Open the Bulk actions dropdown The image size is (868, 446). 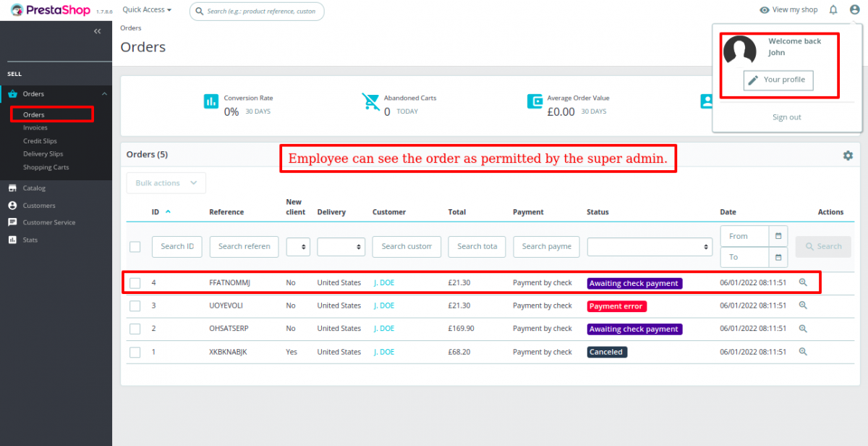[166, 182]
